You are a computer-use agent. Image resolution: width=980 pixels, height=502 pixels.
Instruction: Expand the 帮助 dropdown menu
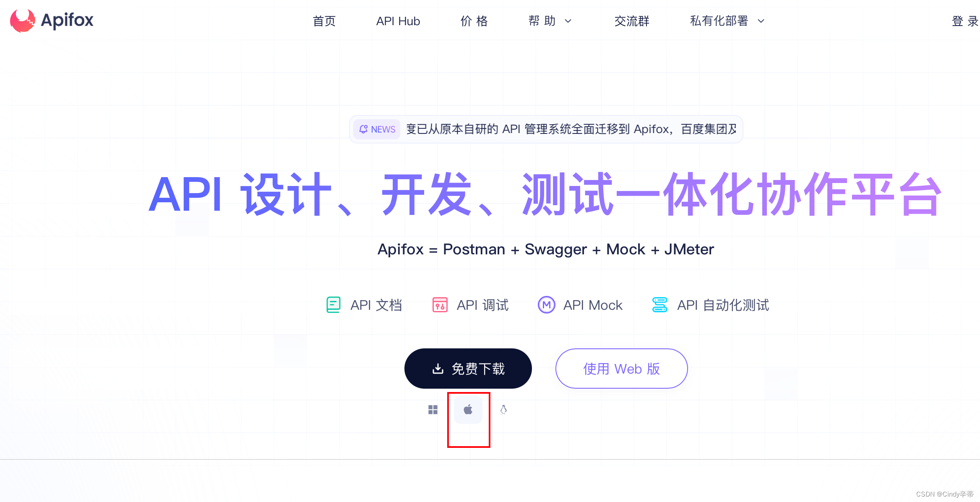point(550,21)
